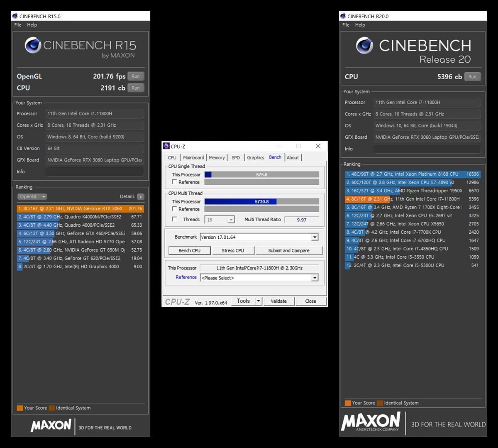
Task: Switch to the CPU tab in CPU-Z
Action: 172,158
